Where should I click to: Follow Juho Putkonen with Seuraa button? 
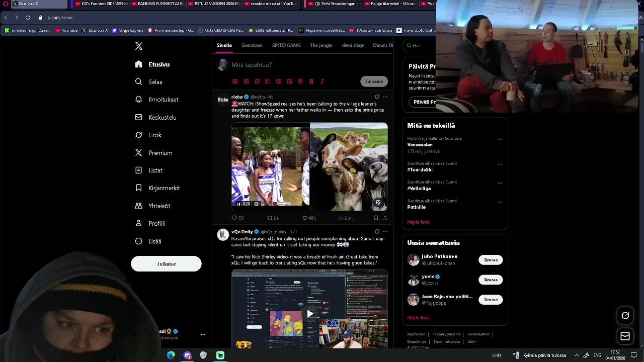[x=491, y=260]
